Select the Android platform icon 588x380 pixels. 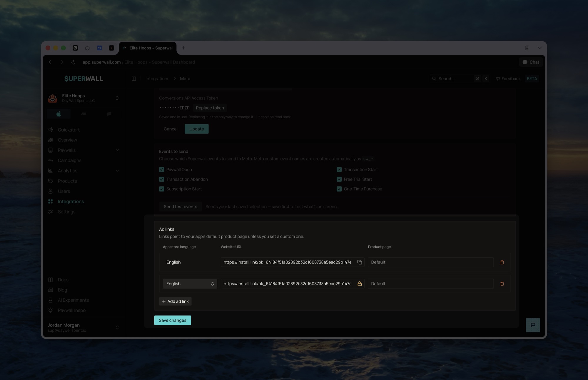(x=84, y=114)
